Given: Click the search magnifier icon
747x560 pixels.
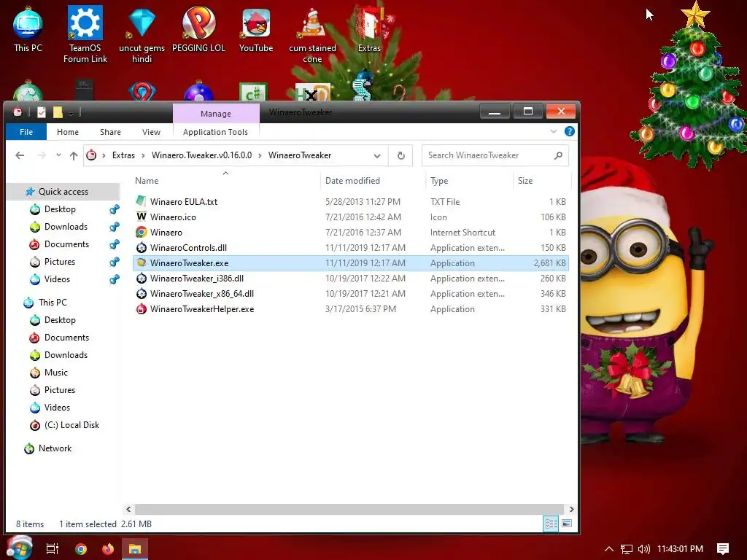Looking at the screenshot, I should point(558,155).
